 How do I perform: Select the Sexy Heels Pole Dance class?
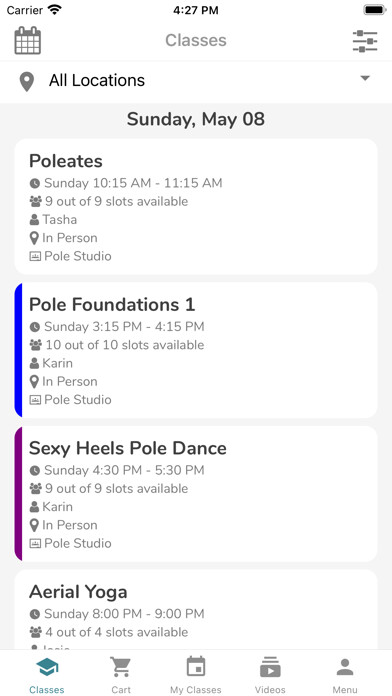(196, 494)
